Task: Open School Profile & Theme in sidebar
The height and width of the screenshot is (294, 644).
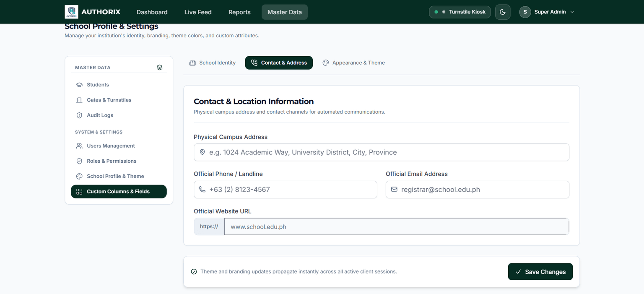Action: click(x=119, y=176)
